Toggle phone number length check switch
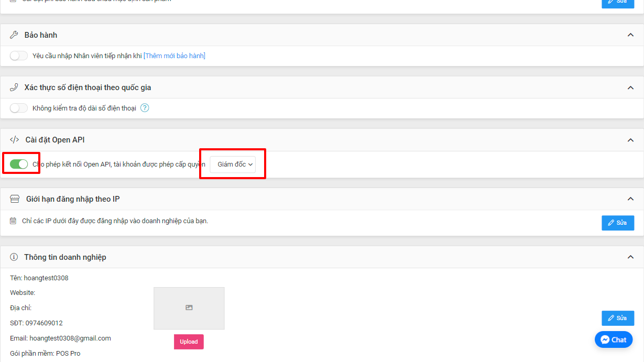The width and height of the screenshot is (644, 362). 19,108
